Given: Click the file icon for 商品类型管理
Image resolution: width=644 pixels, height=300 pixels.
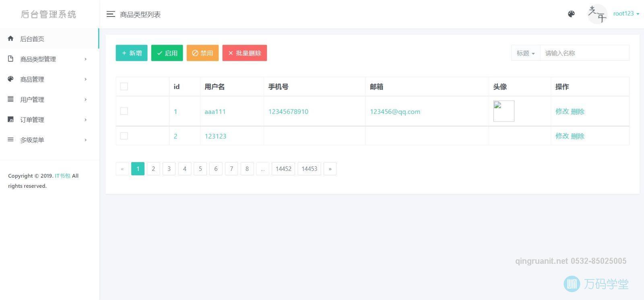Looking at the screenshot, I should [11, 59].
